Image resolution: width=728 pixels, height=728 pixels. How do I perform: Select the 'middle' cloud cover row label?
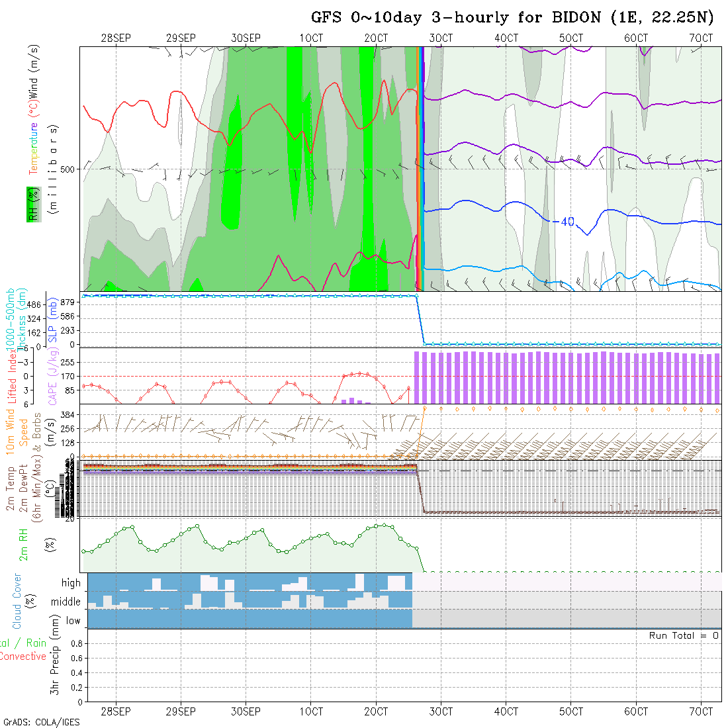pyautogui.click(x=66, y=602)
